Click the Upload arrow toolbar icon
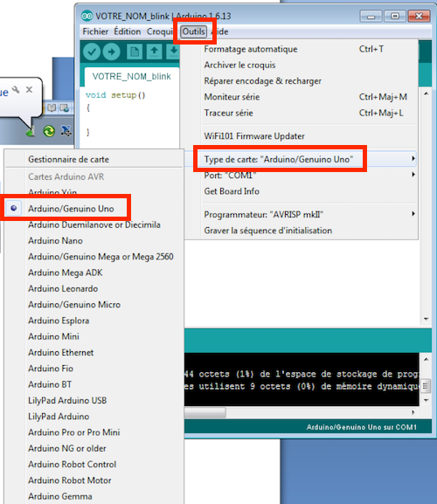Screen dimensions: 437x504 (x=111, y=52)
